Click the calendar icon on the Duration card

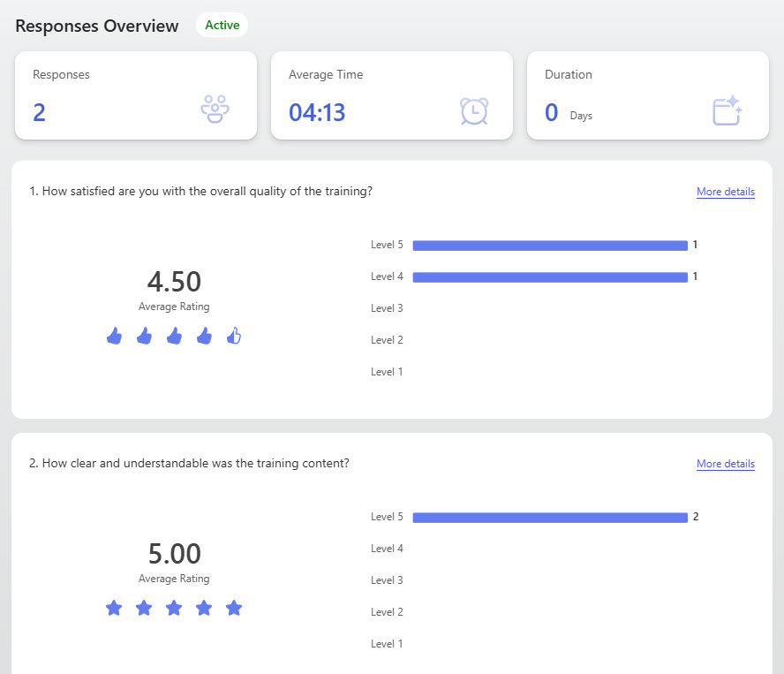click(726, 111)
